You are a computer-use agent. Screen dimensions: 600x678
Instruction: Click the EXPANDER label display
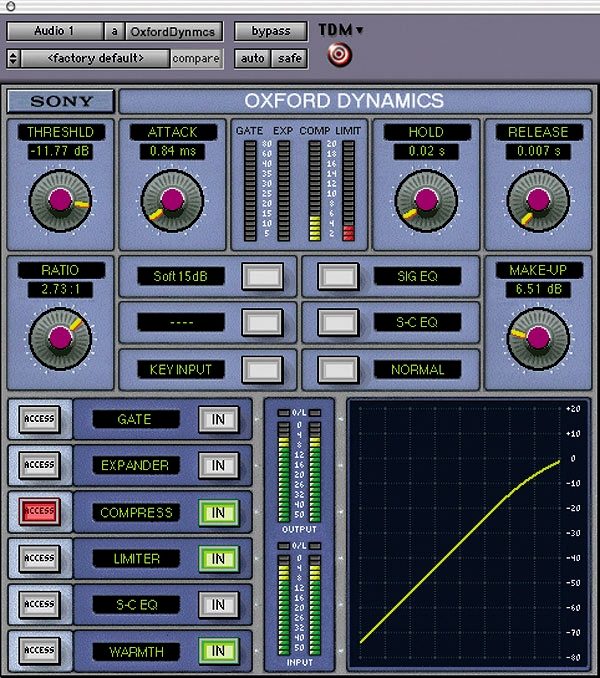(x=136, y=466)
